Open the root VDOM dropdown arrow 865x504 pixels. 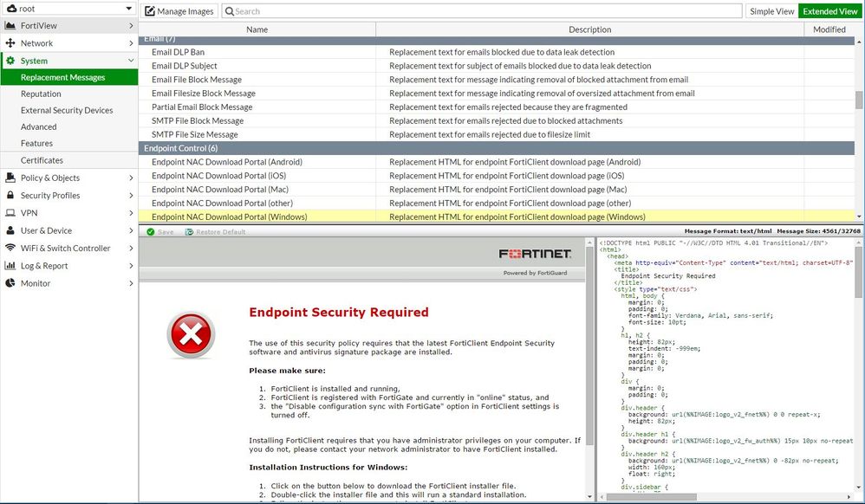click(x=128, y=9)
